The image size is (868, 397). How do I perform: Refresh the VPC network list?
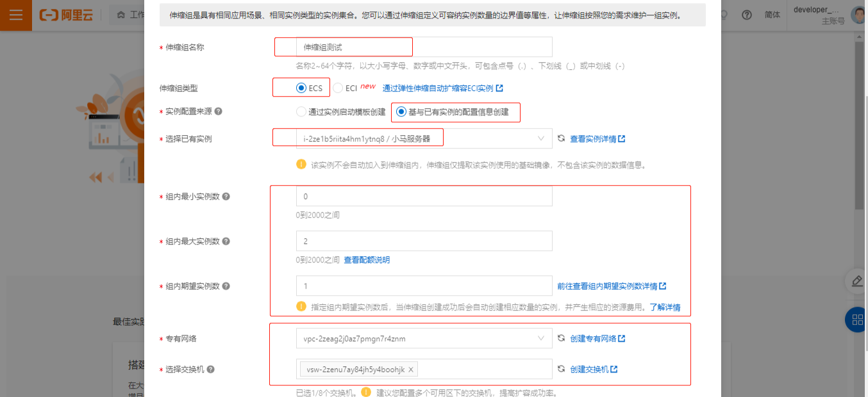(561, 338)
